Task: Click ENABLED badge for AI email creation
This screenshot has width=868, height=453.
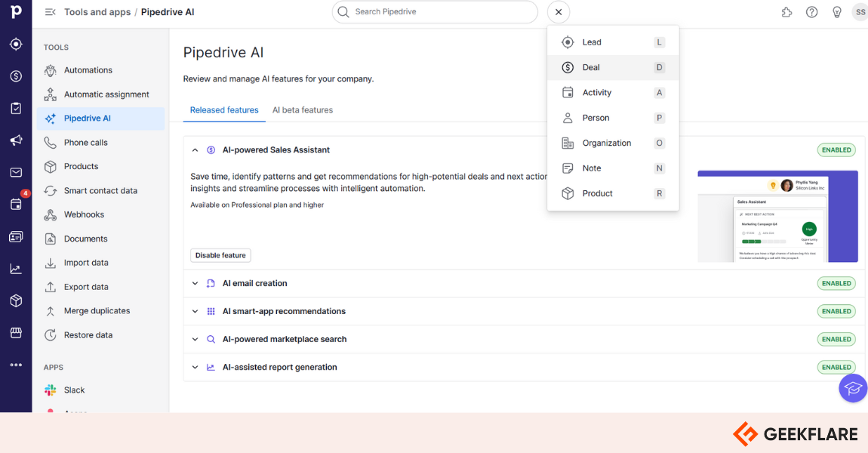Action: [x=836, y=284]
